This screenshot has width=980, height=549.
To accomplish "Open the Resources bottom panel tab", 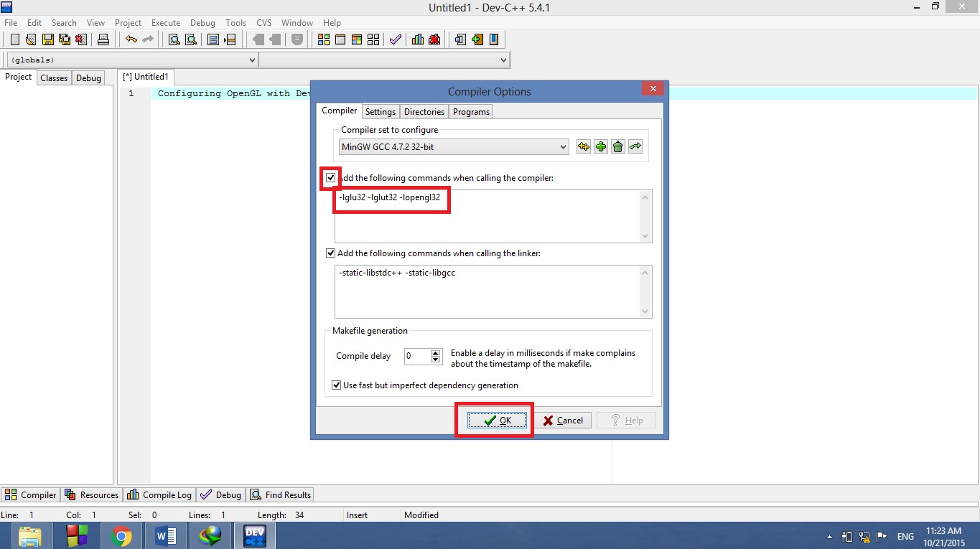I will (x=92, y=494).
